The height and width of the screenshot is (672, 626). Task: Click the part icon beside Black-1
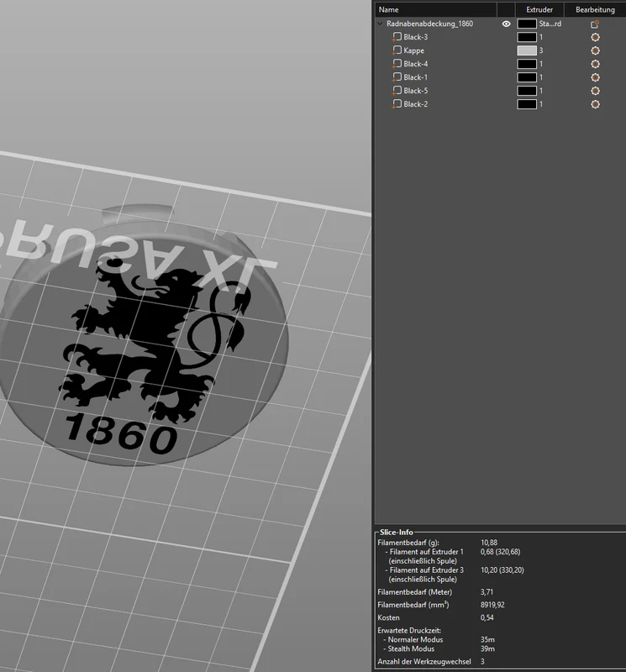397,77
